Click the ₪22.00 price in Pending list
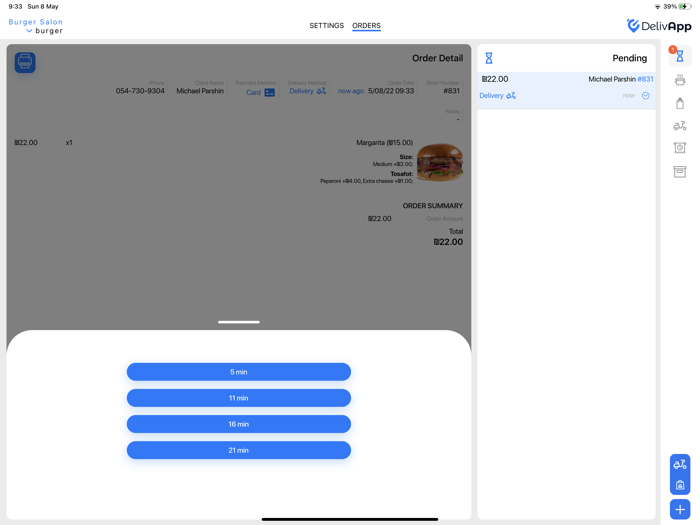 (495, 79)
